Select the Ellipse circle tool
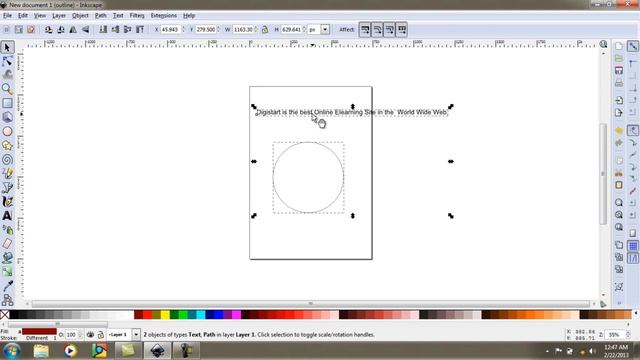This screenshot has height=360, width=640. pyautogui.click(x=7, y=131)
